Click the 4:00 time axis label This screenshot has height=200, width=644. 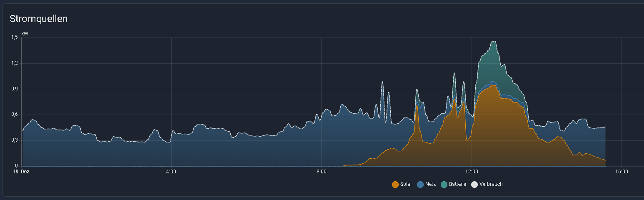171,171
